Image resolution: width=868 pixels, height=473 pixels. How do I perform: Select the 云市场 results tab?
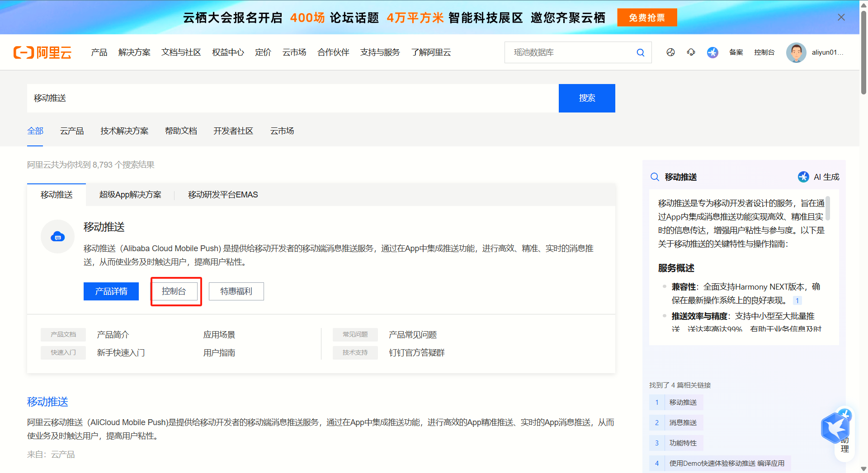282,131
